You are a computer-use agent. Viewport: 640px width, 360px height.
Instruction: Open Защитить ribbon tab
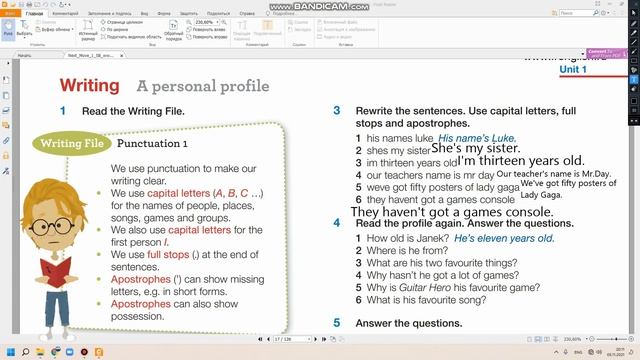tap(189, 13)
